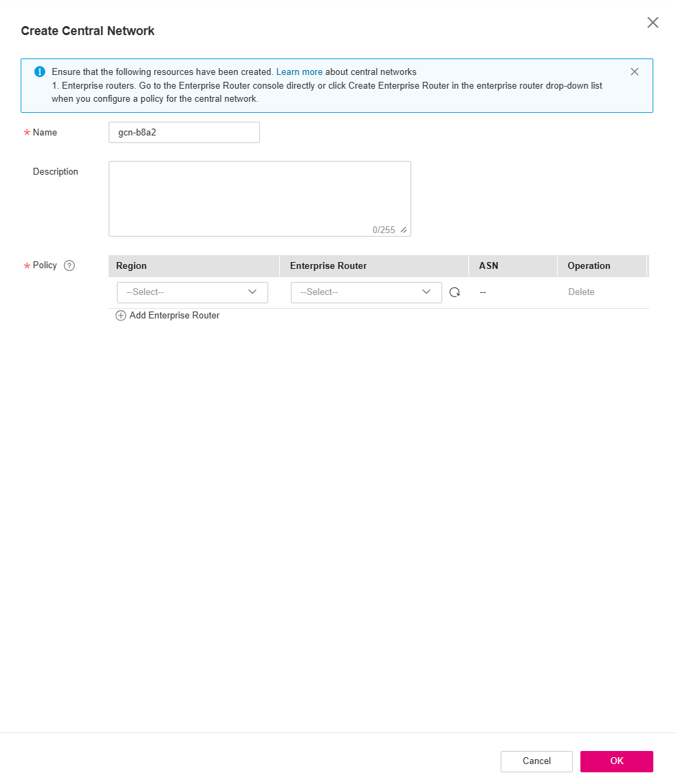
Task: Open the Policy help question mark icon
Action: click(69, 266)
